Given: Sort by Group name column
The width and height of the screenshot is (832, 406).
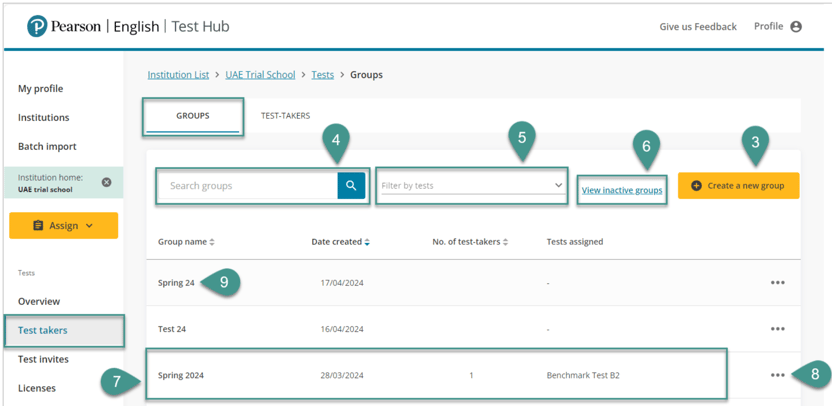Looking at the screenshot, I should tap(186, 242).
